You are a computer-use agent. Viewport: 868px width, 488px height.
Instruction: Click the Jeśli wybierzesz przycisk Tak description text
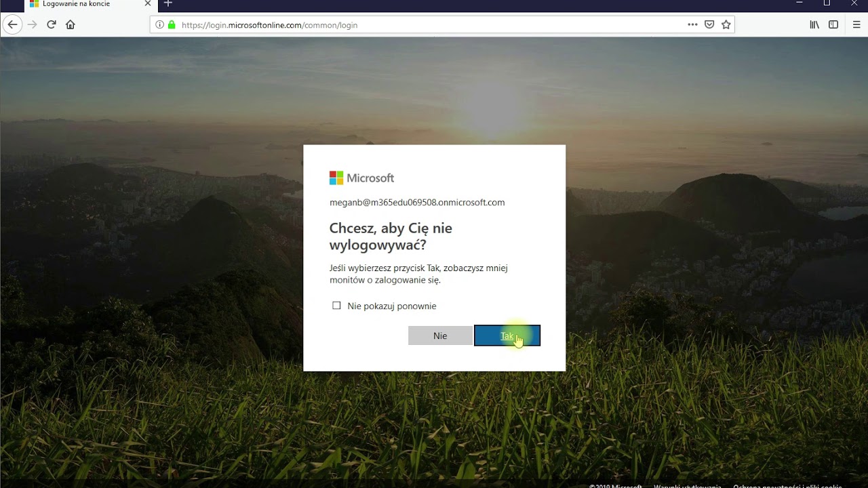pyautogui.click(x=418, y=274)
